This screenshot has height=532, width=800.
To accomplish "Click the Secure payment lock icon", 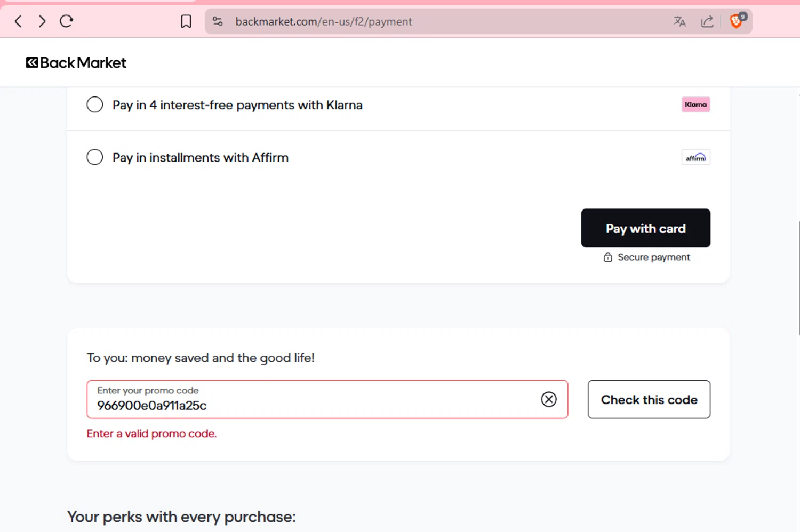I will click(x=607, y=257).
